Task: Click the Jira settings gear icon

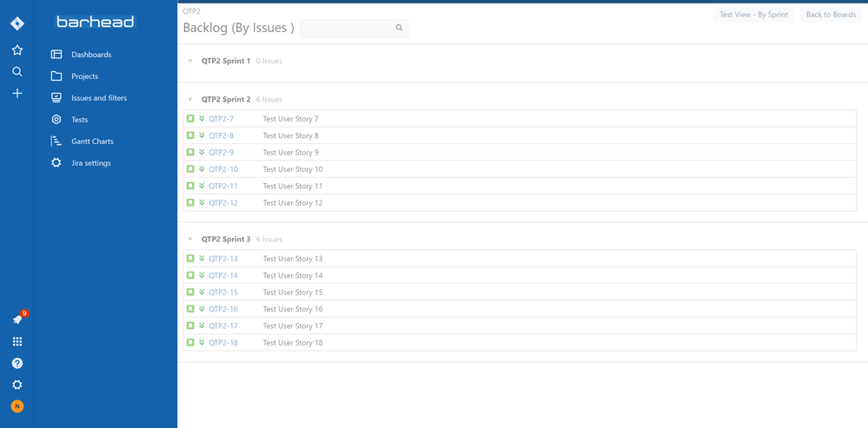Action: pos(56,163)
